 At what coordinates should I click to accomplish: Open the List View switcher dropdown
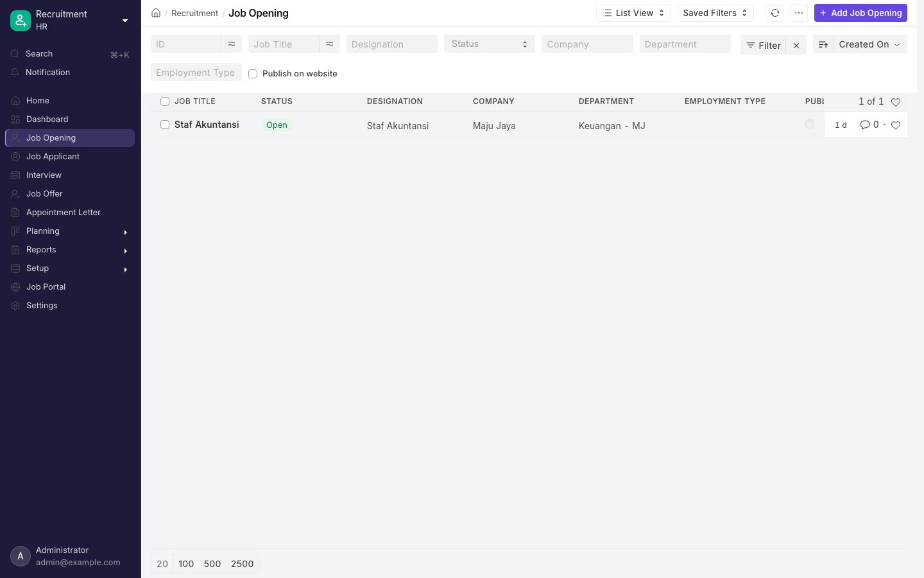[634, 13]
